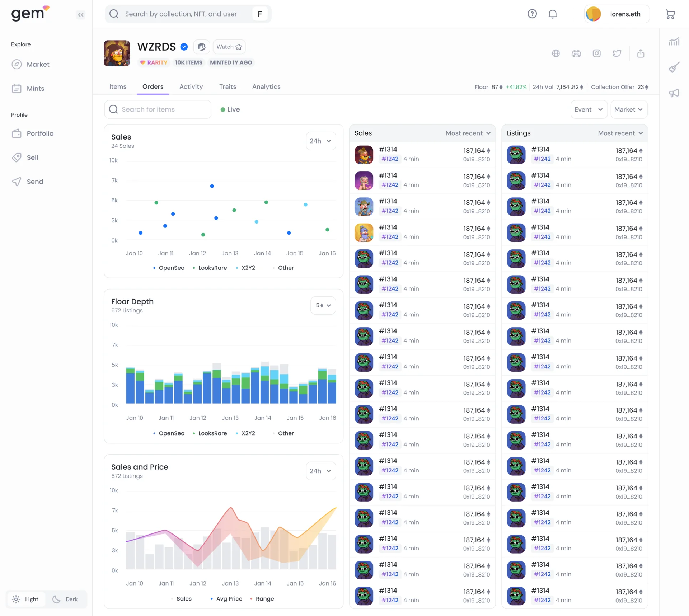
Task: Click the RARITY badge
Action: [x=154, y=62]
